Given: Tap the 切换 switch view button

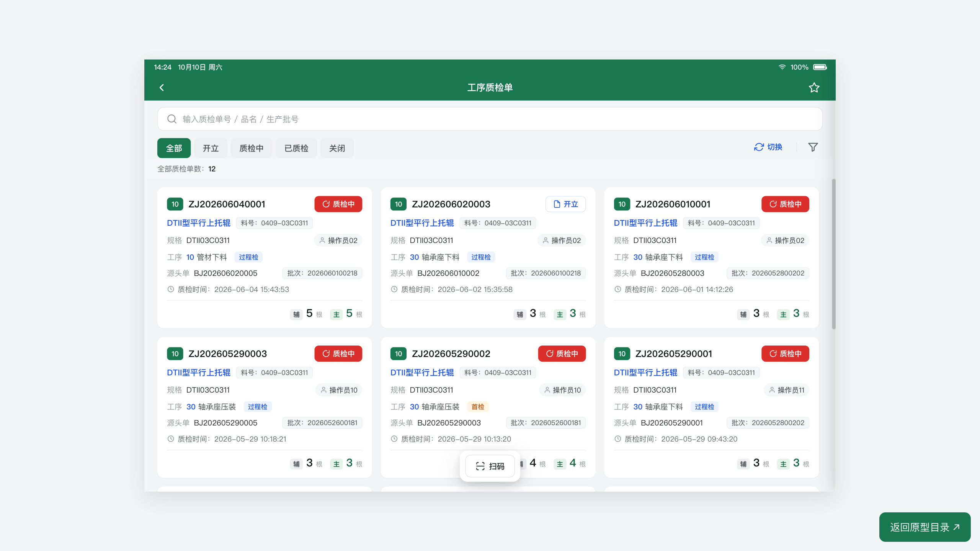Looking at the screenshot, I should pyautogui.click(x=768, y=147).
